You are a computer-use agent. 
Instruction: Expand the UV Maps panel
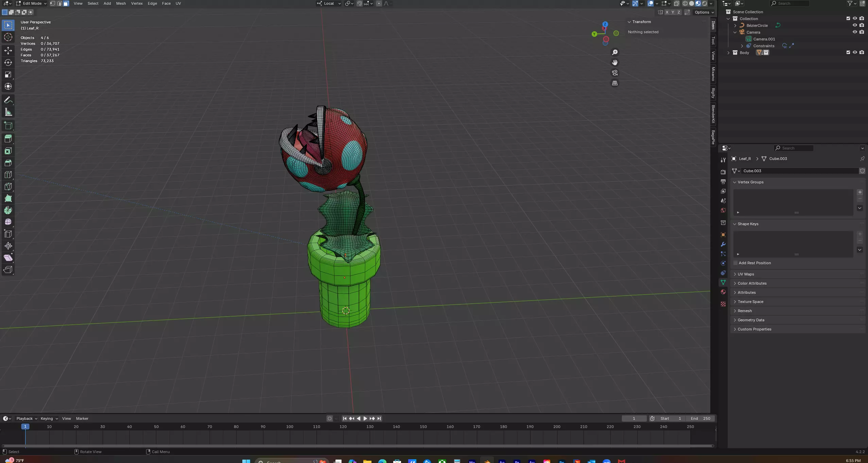tap(745, 274)
